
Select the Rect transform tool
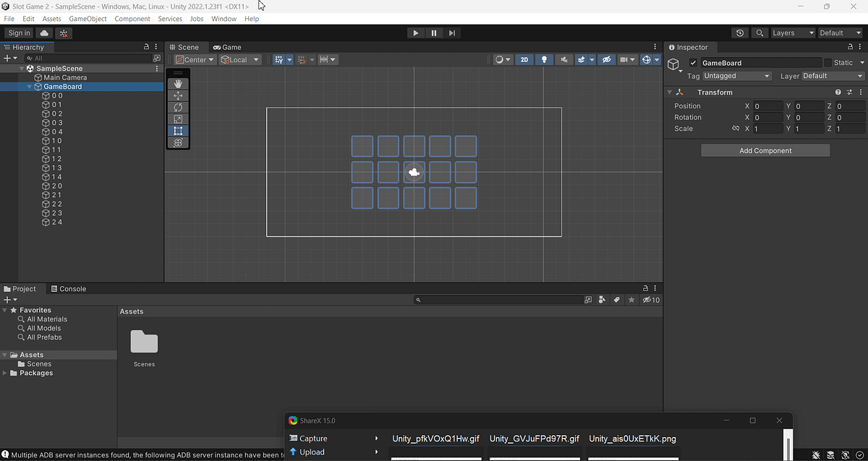pyautogui.click(x=178, y=131)
